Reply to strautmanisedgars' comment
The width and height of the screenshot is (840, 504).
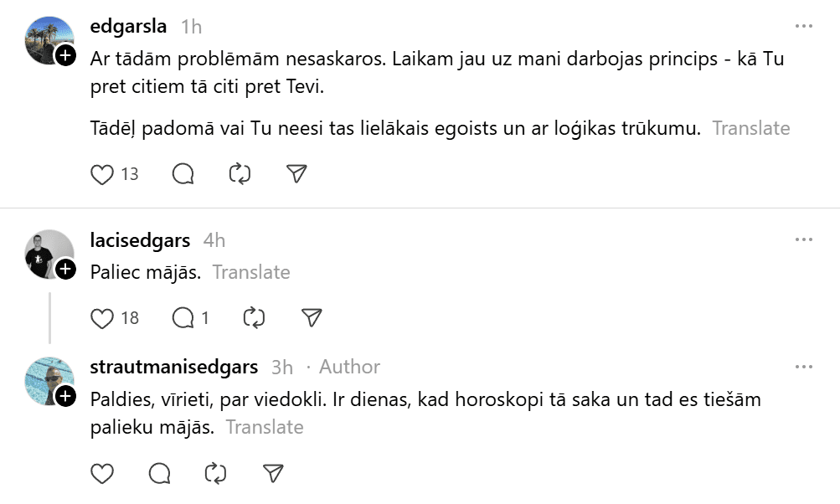coord(159,474)
